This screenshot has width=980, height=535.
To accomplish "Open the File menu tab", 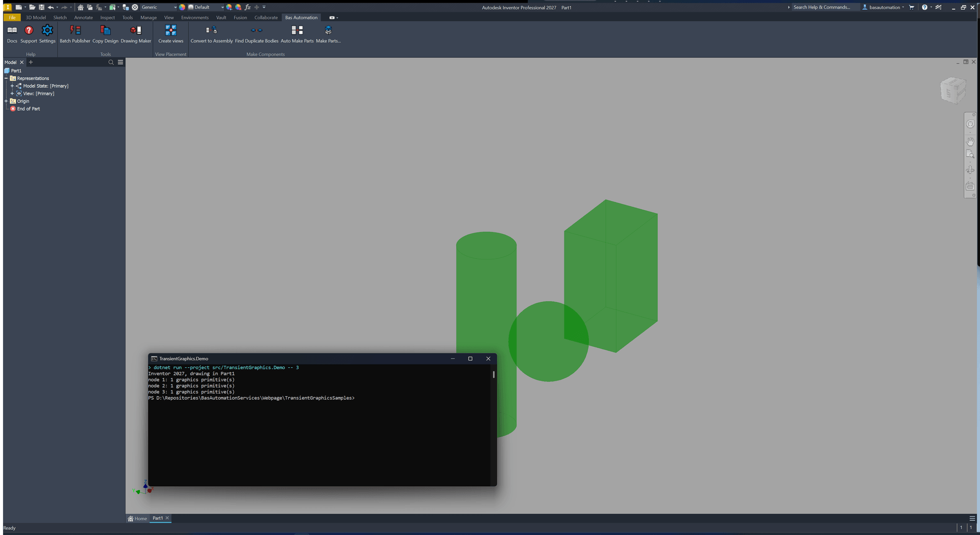I will (x=12, y=17).
